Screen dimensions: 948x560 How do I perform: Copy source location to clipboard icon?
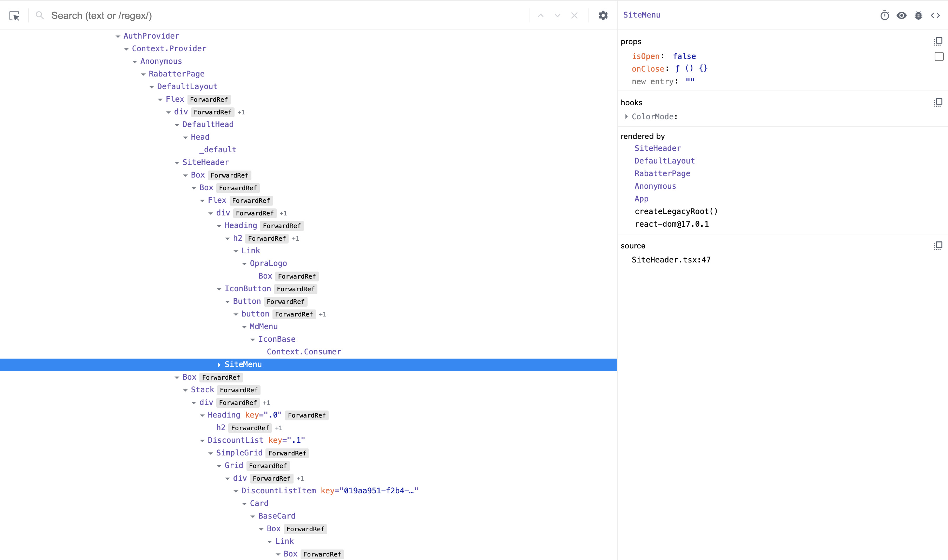tap(938, 246)
